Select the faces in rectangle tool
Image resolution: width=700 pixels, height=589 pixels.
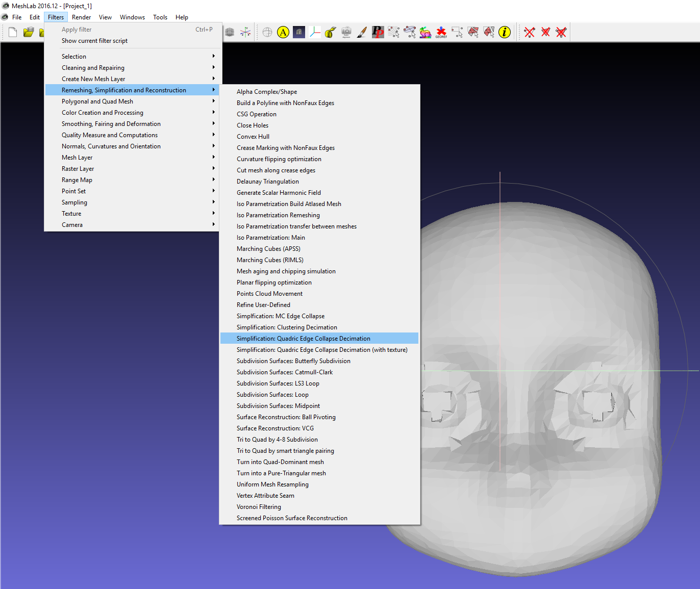489,33
